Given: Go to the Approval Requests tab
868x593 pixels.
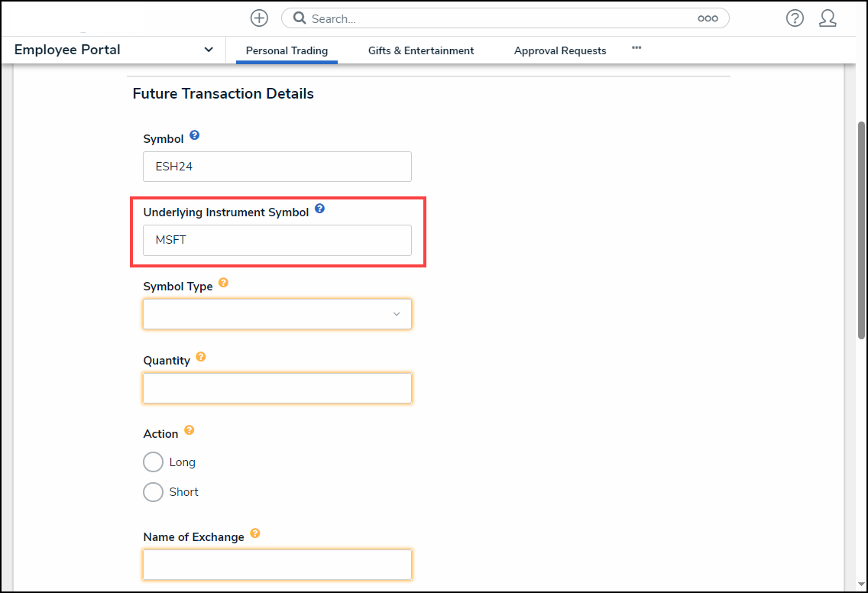Looking at the screenshot, I should pyautogui.click(x=560, y=50).
